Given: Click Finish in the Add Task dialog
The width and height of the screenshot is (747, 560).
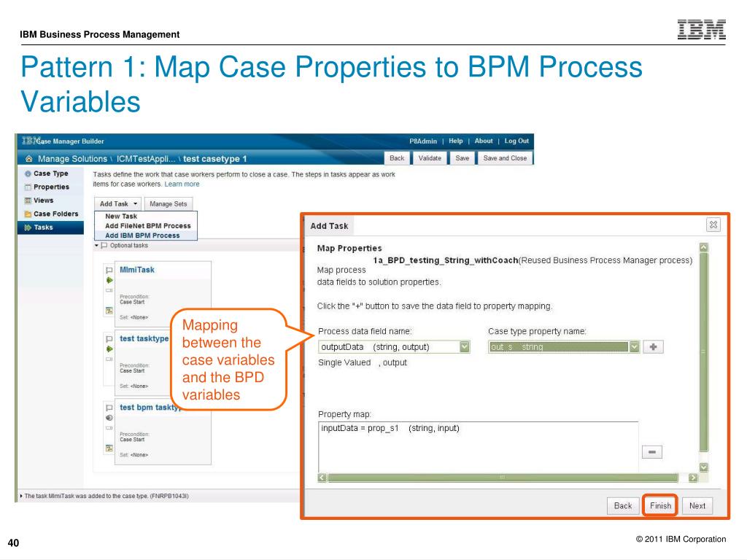Looking at the screenshot, I should 660,506.
